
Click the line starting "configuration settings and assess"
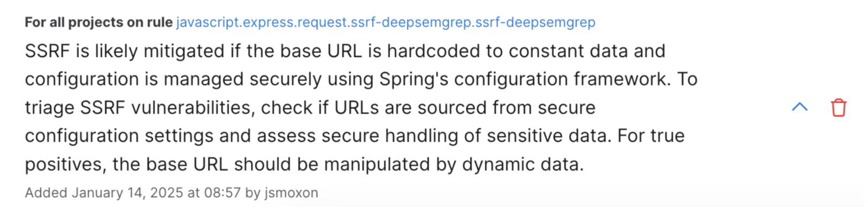[354, 136]
